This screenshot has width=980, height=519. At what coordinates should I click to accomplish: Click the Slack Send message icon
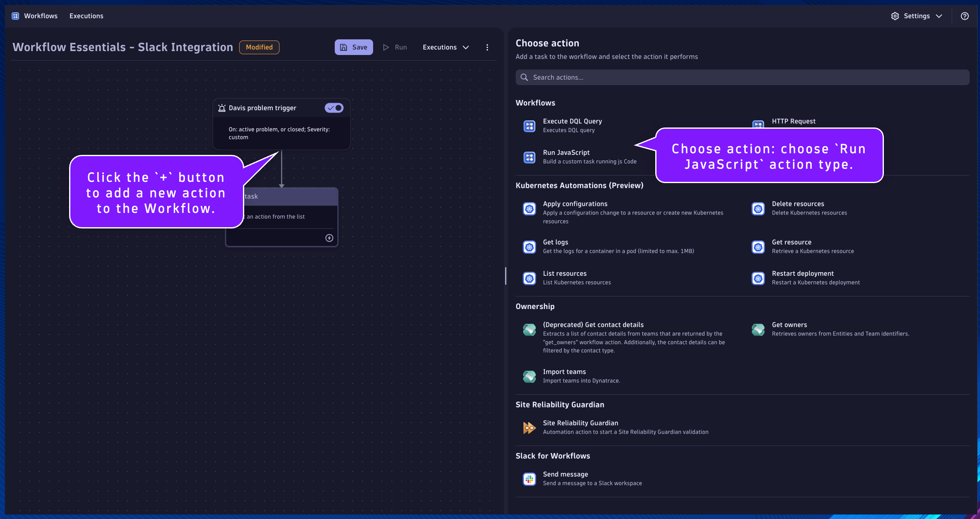[529, 479]
